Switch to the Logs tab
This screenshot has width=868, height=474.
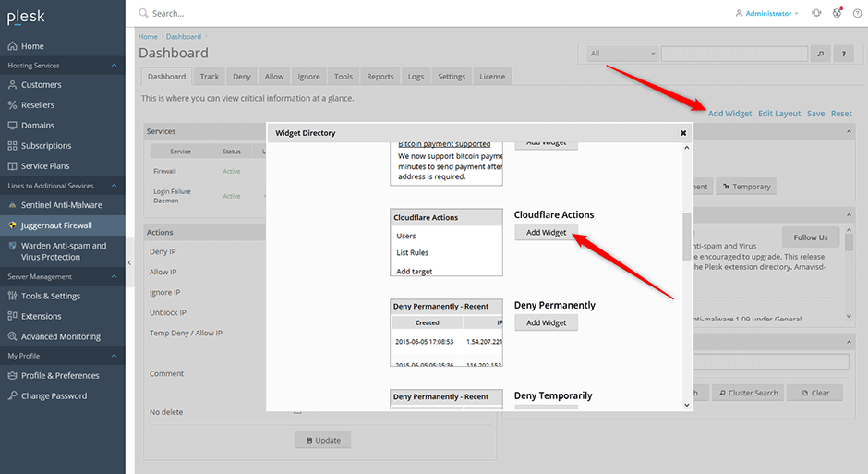tap(416, 77)
